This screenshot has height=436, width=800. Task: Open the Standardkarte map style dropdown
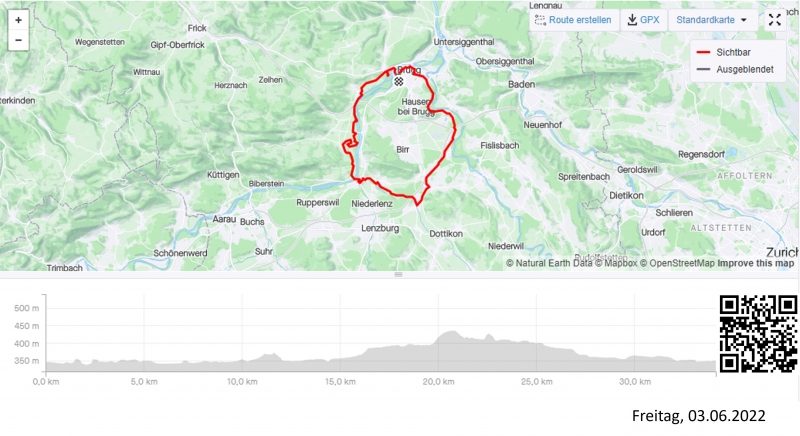(x=712, y=20)
